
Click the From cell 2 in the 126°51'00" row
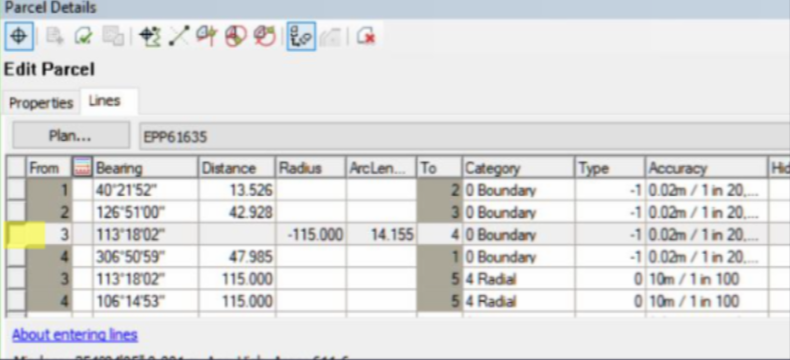click(x=49, y=212)
